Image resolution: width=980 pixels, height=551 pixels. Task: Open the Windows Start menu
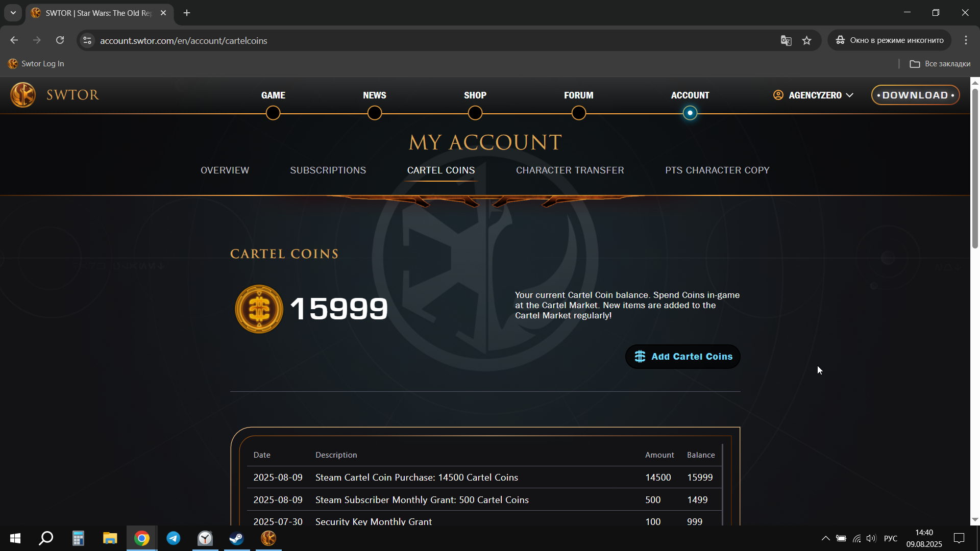(15, 538)
